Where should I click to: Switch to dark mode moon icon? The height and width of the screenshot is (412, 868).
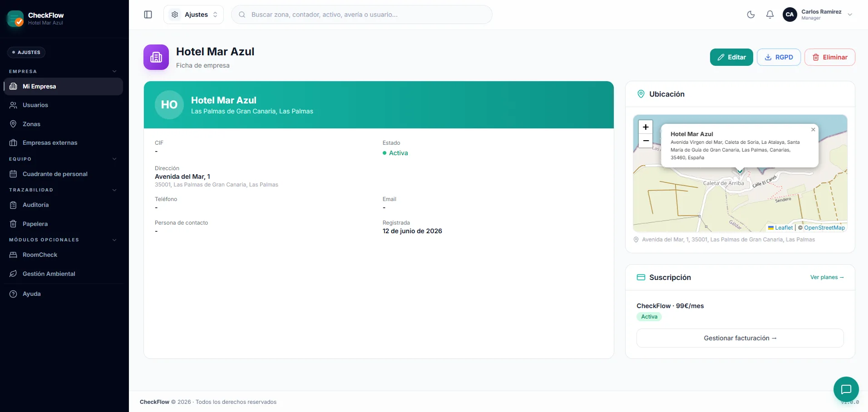coord(751,15)
